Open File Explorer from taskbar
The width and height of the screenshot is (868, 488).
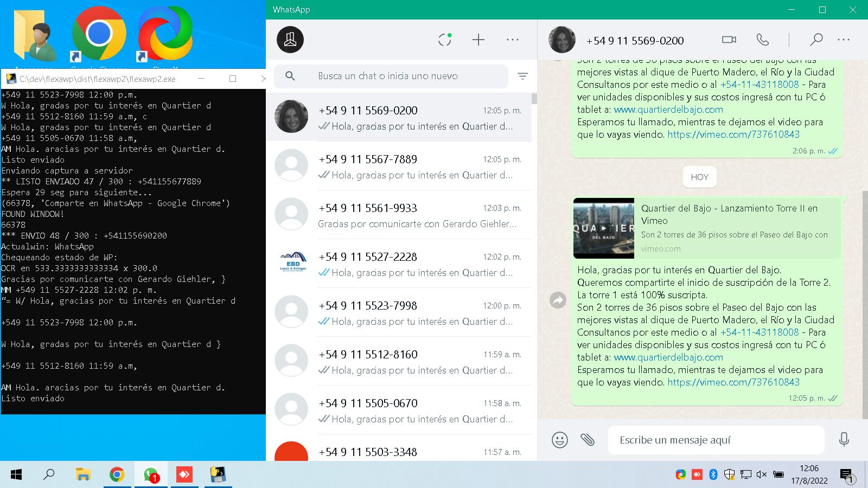click(x=83, y=475)
